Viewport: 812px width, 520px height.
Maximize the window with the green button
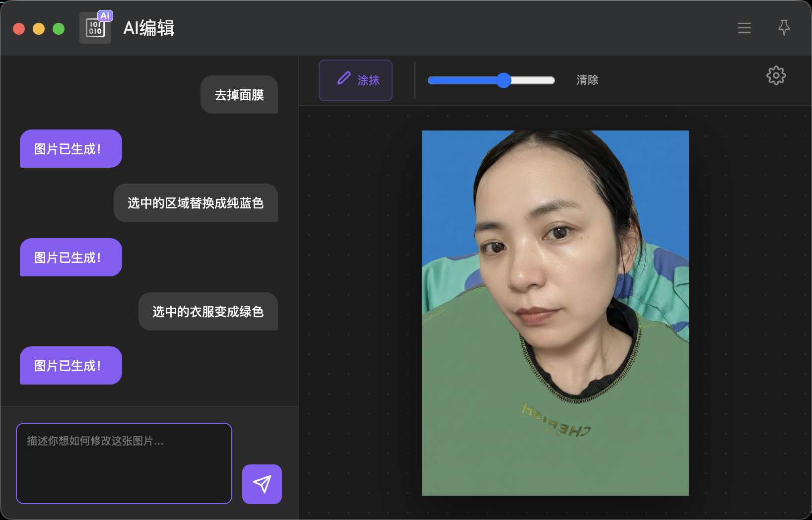59,29
